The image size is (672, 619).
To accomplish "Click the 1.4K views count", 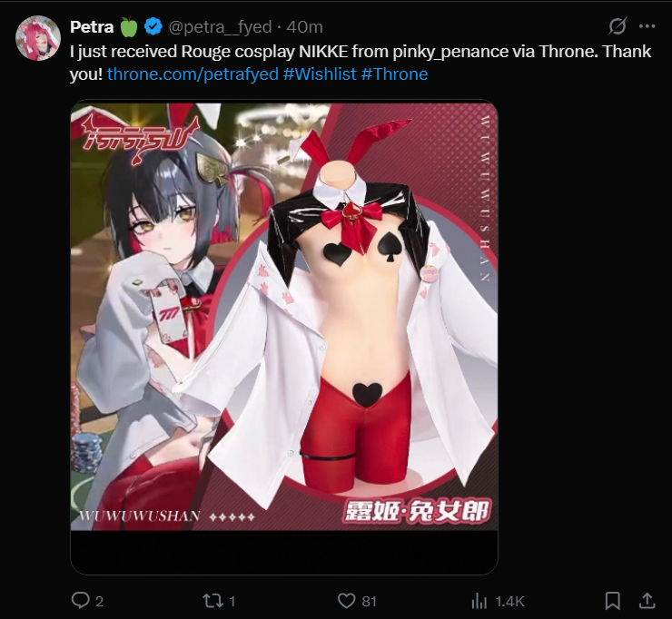I will tap(510, 602).
